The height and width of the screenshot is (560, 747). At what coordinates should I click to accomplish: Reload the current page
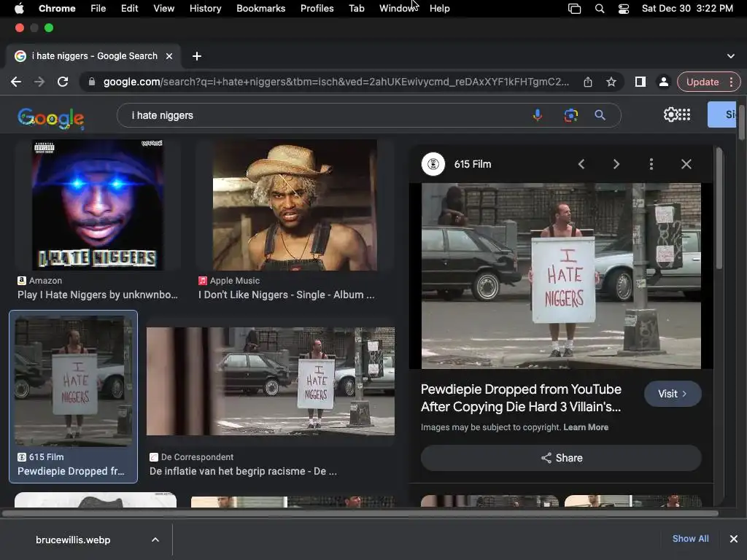click(x=63, y=82)
